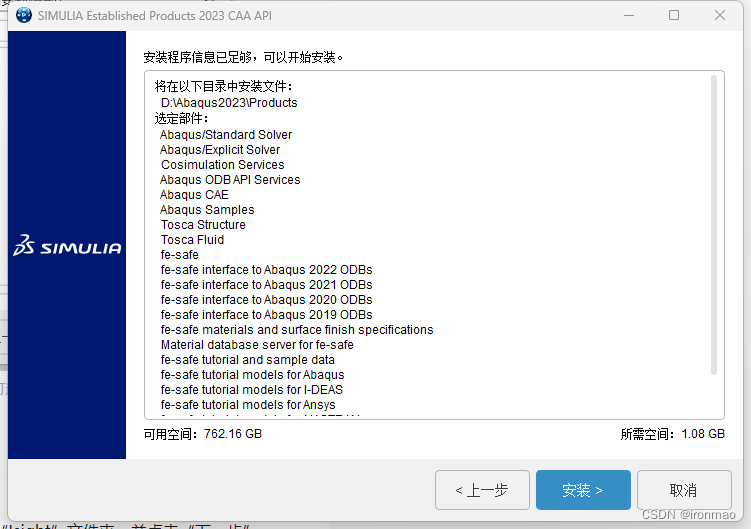Close the SIMULIA installer window
This screenshot has width=751, height=529.
(x=719, y=15)
